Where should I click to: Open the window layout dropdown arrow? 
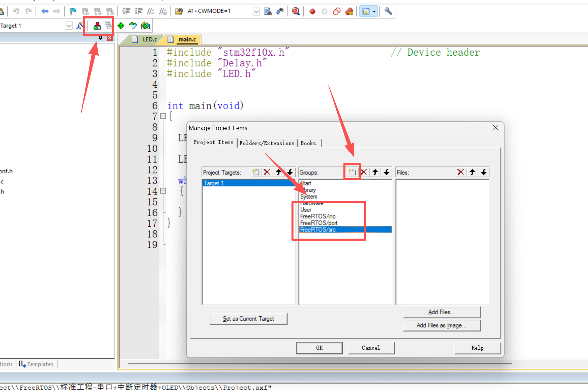pos(374,12)
